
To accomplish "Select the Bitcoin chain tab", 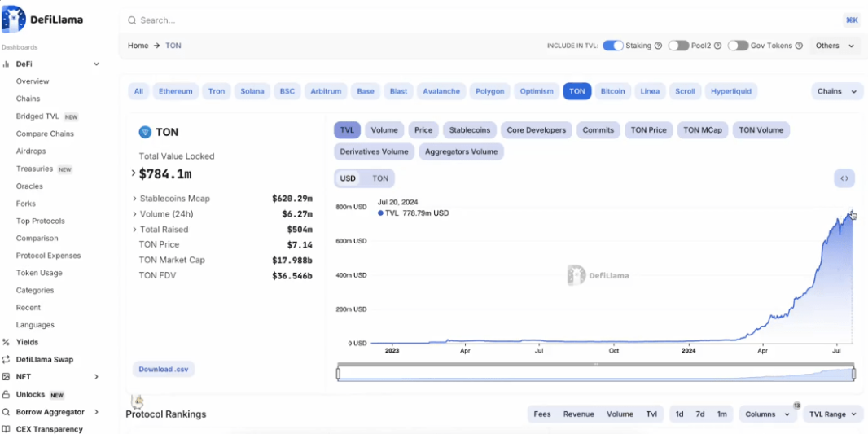I will tap(613, 91).
